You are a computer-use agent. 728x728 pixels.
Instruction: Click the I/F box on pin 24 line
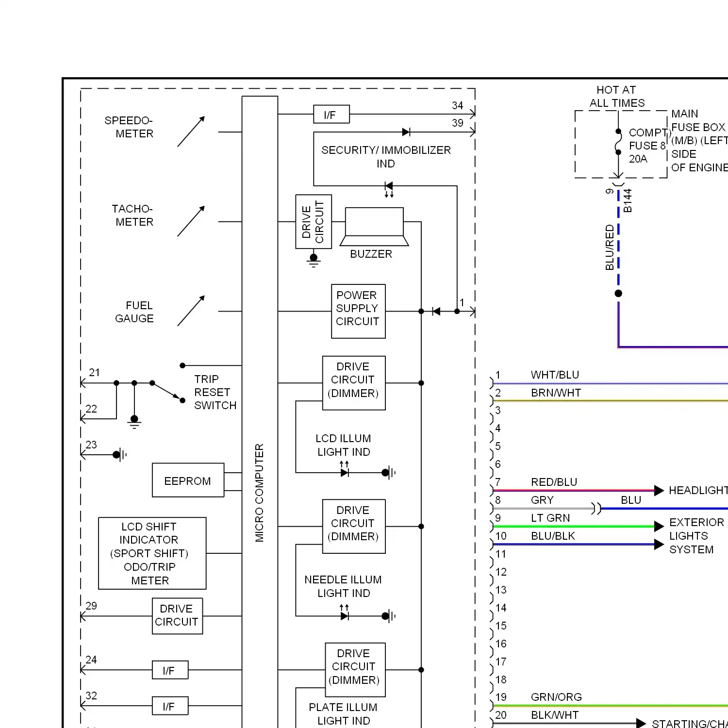[x=170, y=670]
